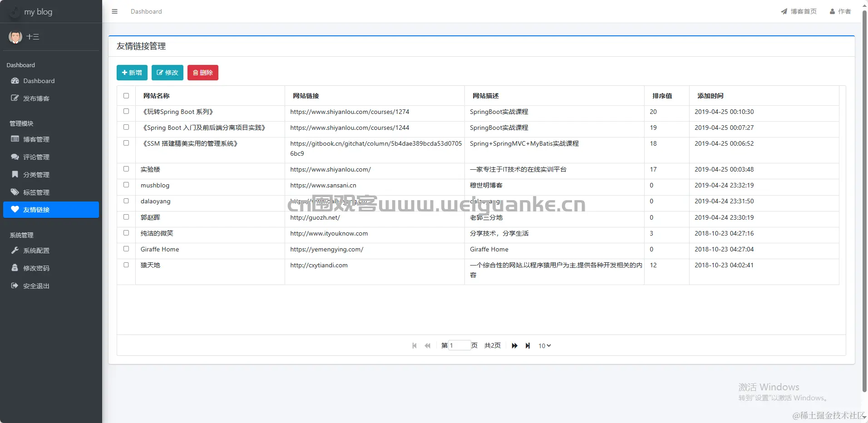Check the 猿天地 row checkbox
This screenshot has width=868, height=423.
tap(126, 265)
